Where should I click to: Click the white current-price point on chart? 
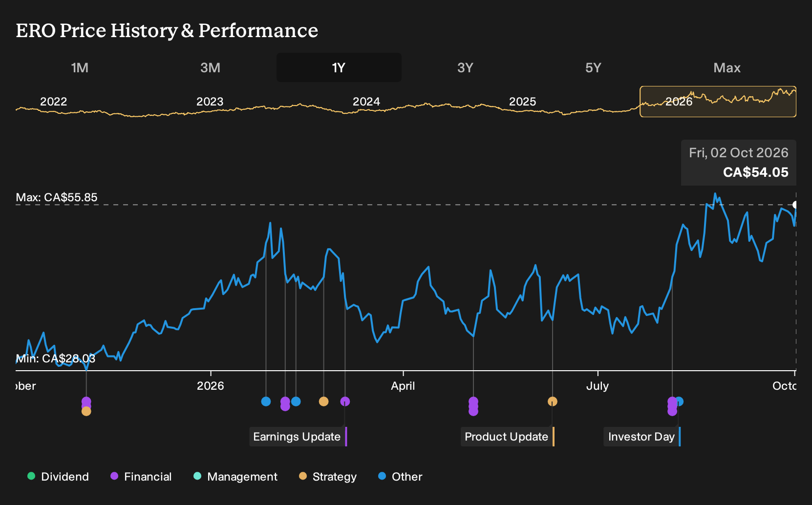pyautogui.click(x=795, y=205)
